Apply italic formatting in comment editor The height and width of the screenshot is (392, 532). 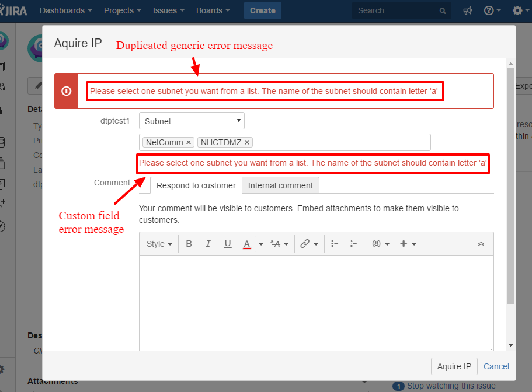point(208,244)
